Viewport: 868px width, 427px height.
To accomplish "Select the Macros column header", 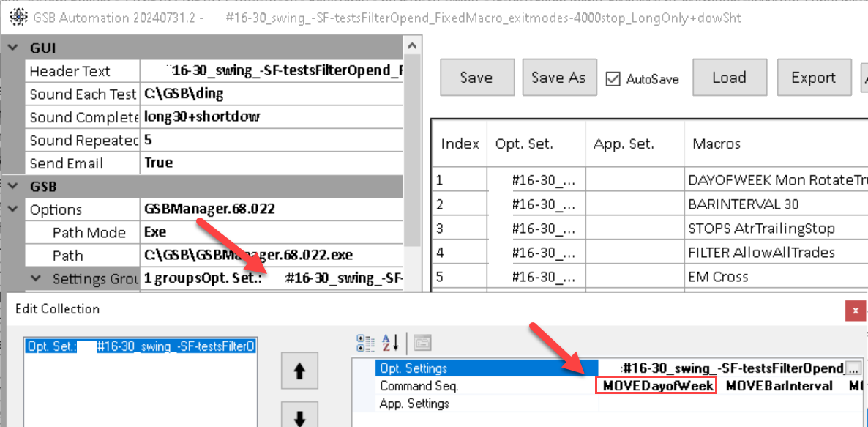I will pyautogui.click(x=717, y=144).
